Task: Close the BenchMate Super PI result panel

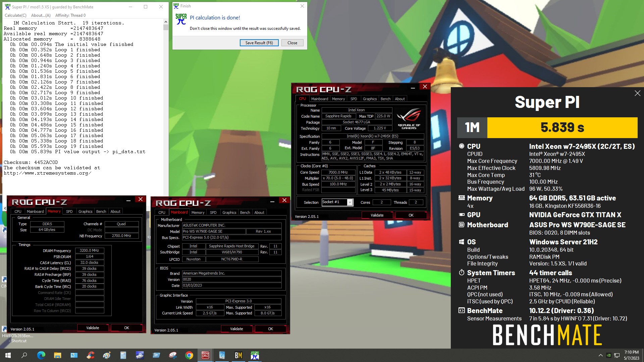Action: pos(637,94)
